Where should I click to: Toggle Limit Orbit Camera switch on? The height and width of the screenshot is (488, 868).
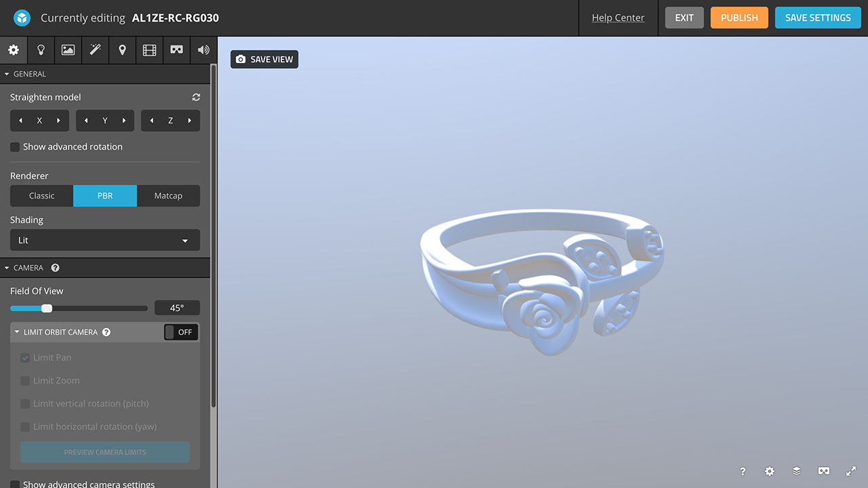(x=180, y=332)
